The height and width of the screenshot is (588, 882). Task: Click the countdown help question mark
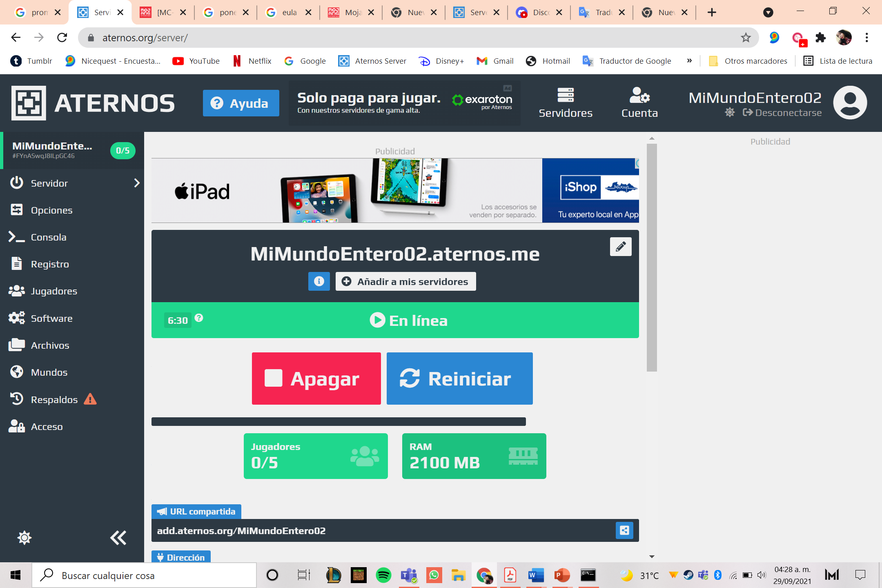pos(199,318)
